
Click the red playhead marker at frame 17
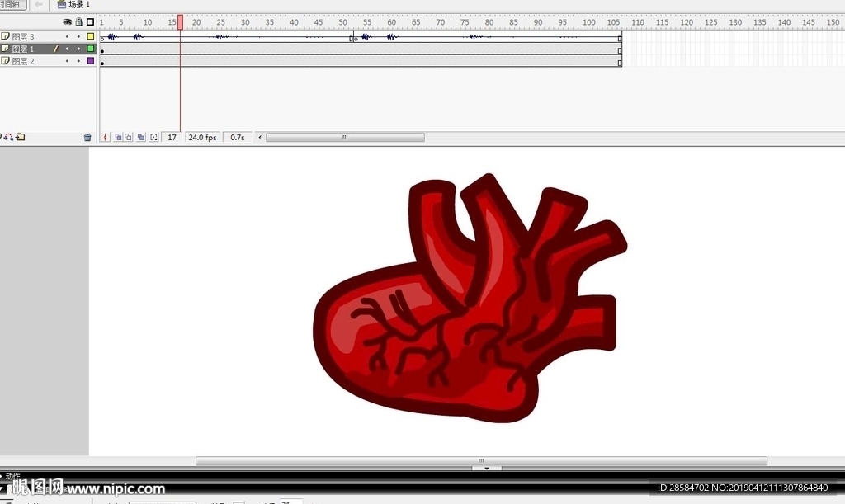click(x=180, y=22)
